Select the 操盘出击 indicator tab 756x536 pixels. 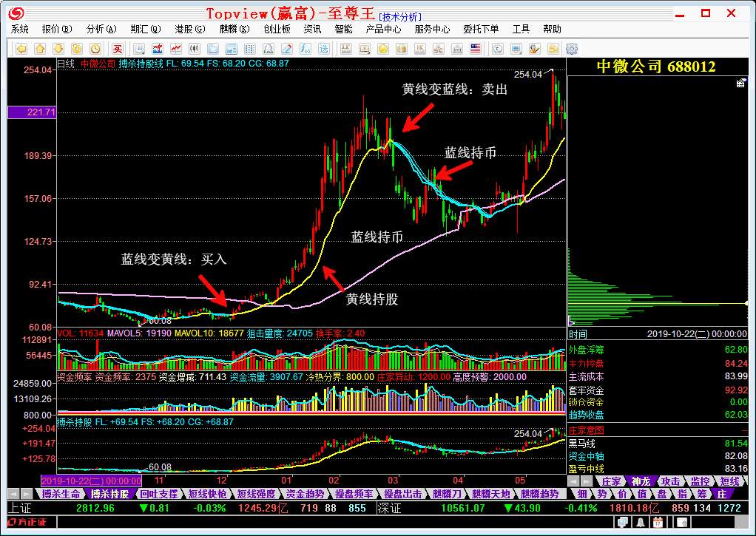click(x=402, y=494)
